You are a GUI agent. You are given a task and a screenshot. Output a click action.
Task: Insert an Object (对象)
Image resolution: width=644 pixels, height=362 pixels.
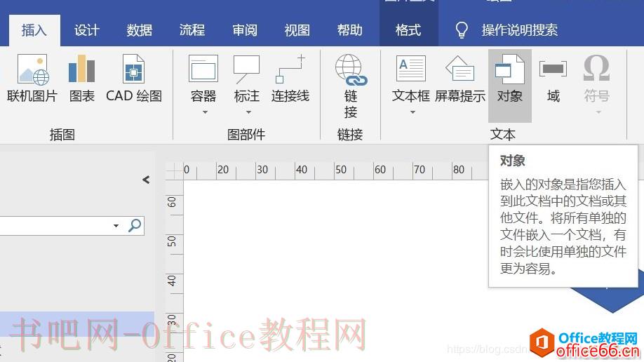pyautogui.click(x=510, y=86)
